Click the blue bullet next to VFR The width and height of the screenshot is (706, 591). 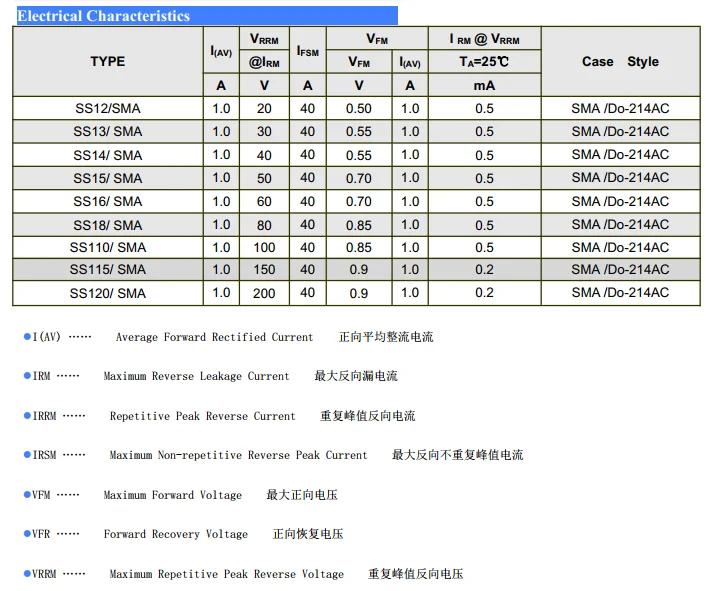[x=27, y=534]
